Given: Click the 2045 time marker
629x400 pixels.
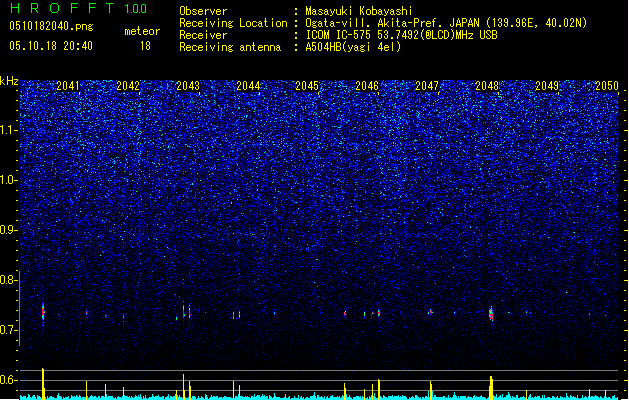Looking at the screenshot, I should point(307,86).
